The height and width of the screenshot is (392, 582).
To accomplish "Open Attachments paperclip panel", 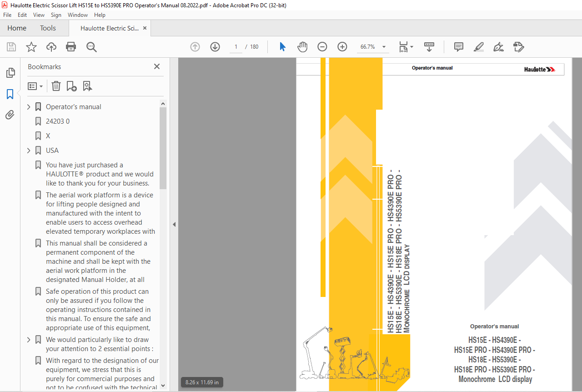I will [x=10, y=115].
